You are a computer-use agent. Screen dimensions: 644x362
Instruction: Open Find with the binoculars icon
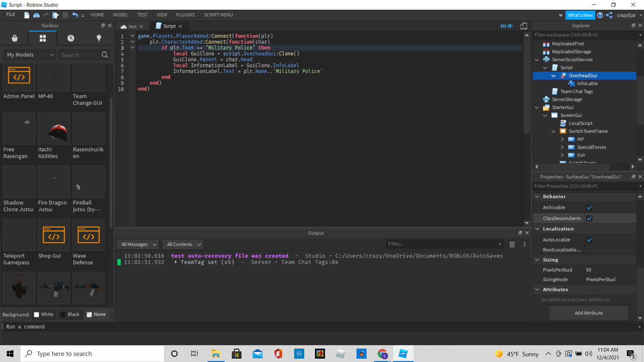pos(36,15)
